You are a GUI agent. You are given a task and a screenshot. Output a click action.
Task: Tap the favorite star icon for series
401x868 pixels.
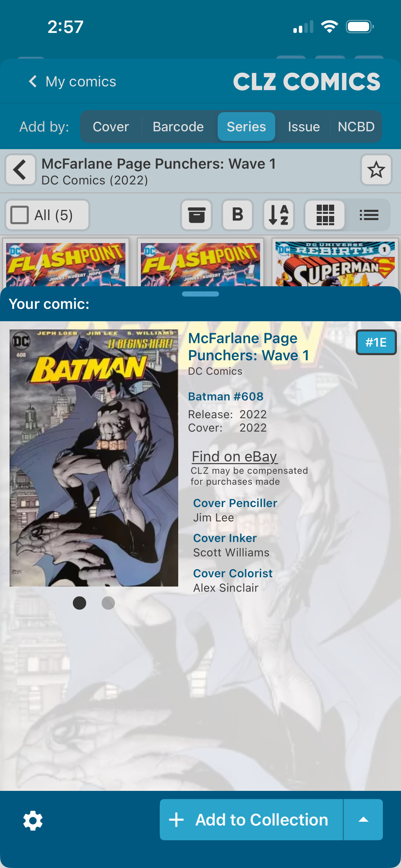coord(376,170)
